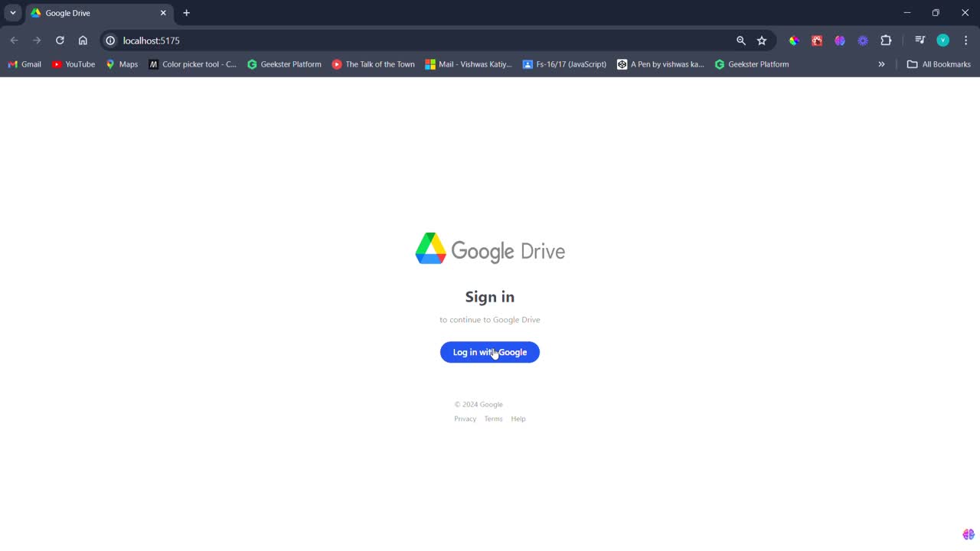Click the "© 2024 Google" footer text
The width and height of the screenshot is (980, 551).
point(479,404)
